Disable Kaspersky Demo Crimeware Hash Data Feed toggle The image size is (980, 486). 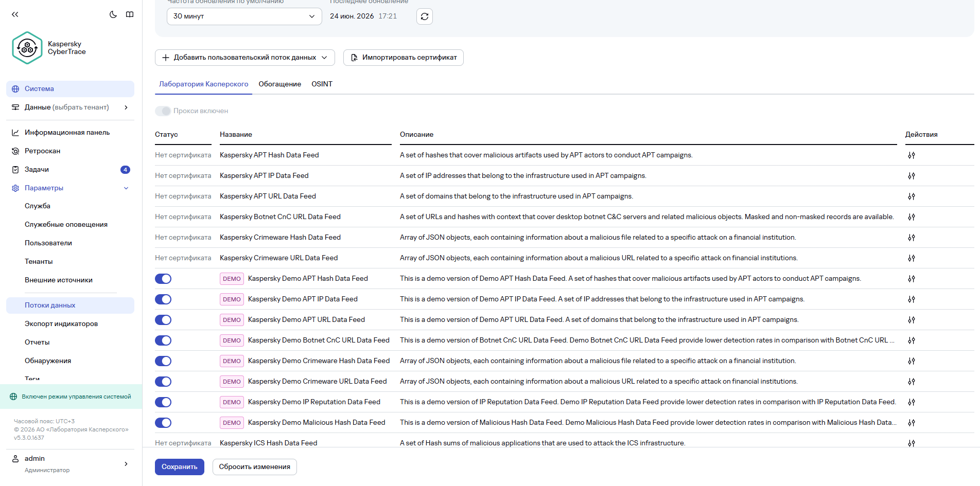click(163, 361)
